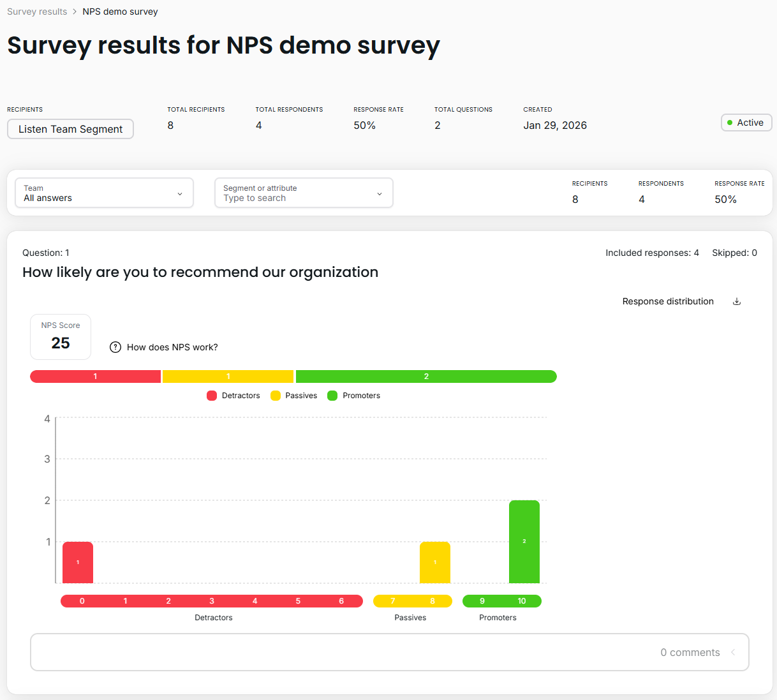Image resolution: width=777 pixels, height=700 pixels.
Task: Expand the 0 comments section
Action: [x=690, y=652]
